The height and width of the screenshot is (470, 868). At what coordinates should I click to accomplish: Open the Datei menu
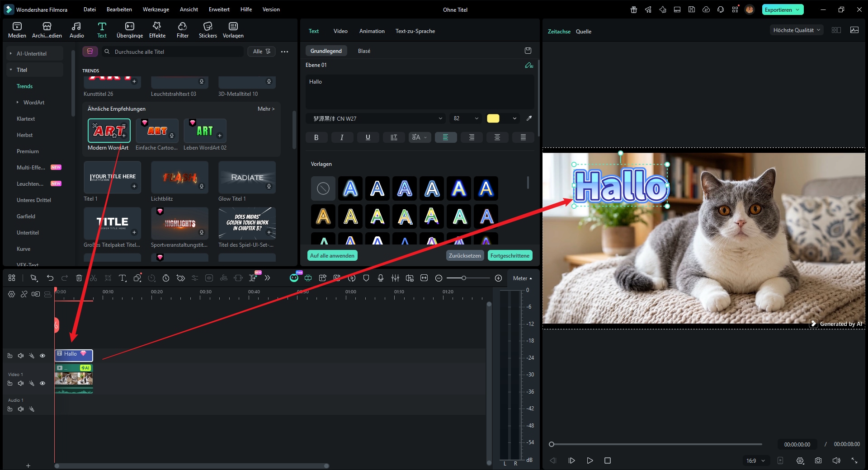(90, 9)
